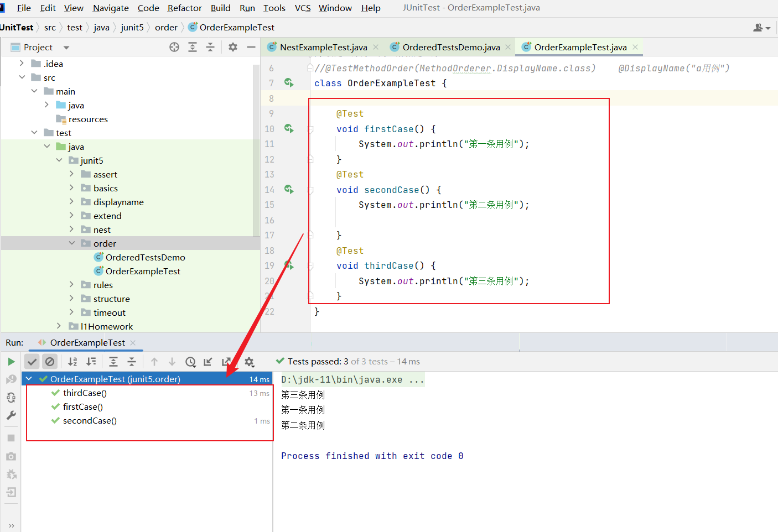The width and height of the screenshot is (778, 532).
Task: Open test runner settings gear
Action: (250, 362)
